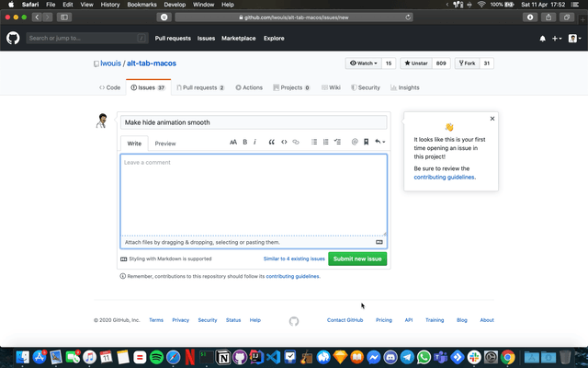This screenshot has width=588, height=368.
Task: Open the alt-tab-macos repository link
Action: 152,63
